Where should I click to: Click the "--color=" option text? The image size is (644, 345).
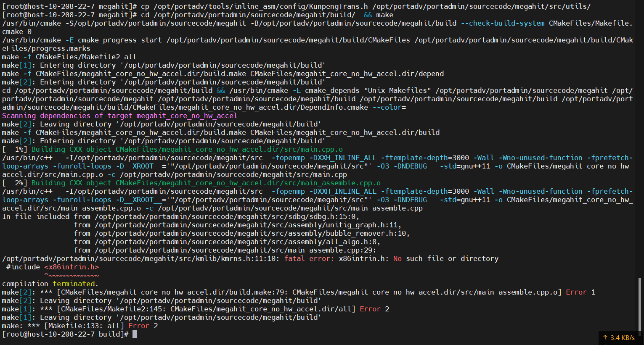pyautogui.click(x=389, y=107)
